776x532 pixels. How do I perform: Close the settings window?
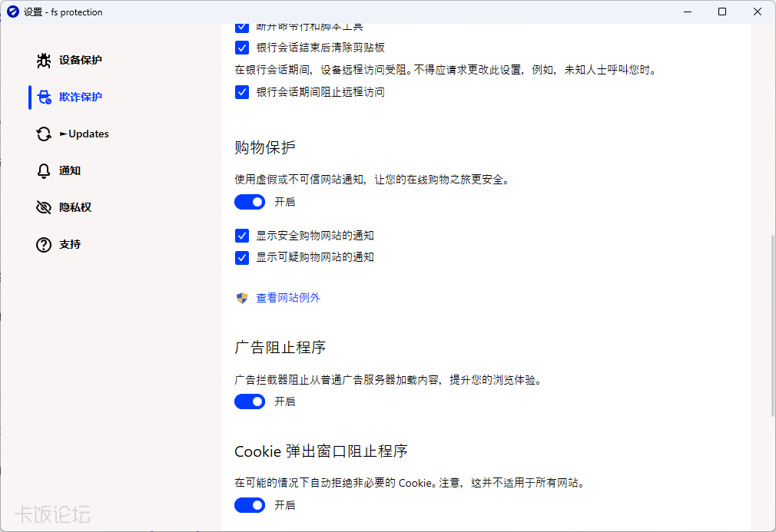pyautogui.click(x=758, y=12)
